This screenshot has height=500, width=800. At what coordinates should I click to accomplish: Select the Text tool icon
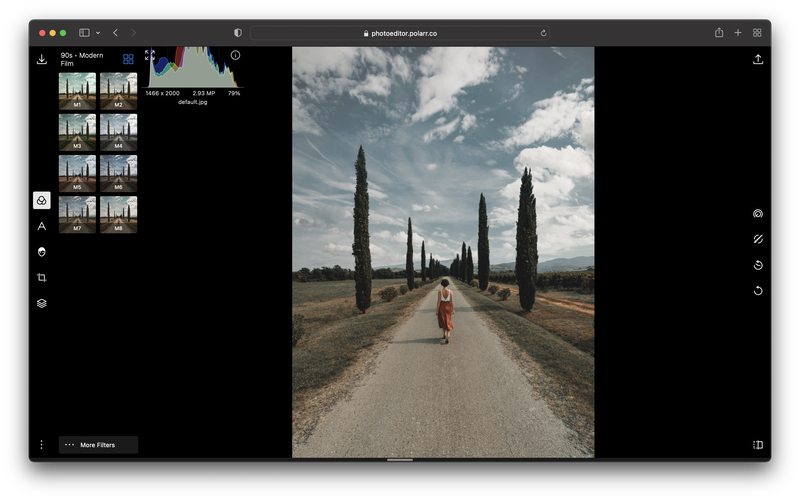click(42, 227)
